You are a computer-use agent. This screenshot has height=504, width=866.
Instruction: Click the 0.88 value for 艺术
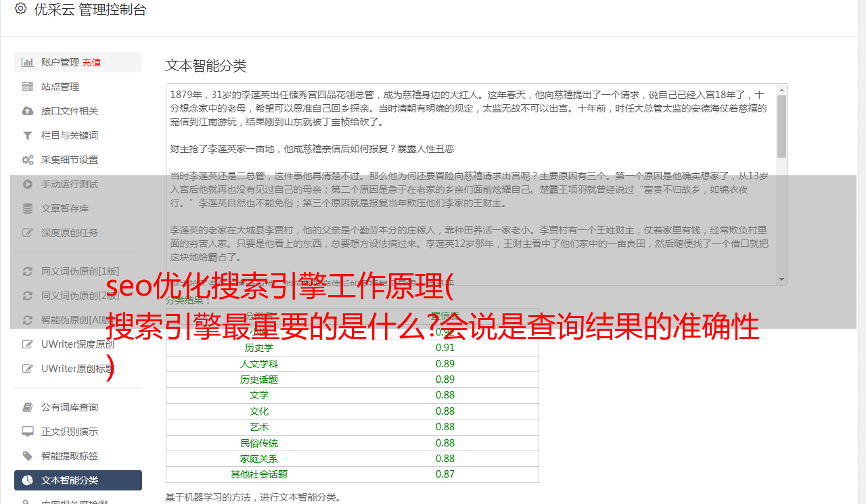[445, 427]
